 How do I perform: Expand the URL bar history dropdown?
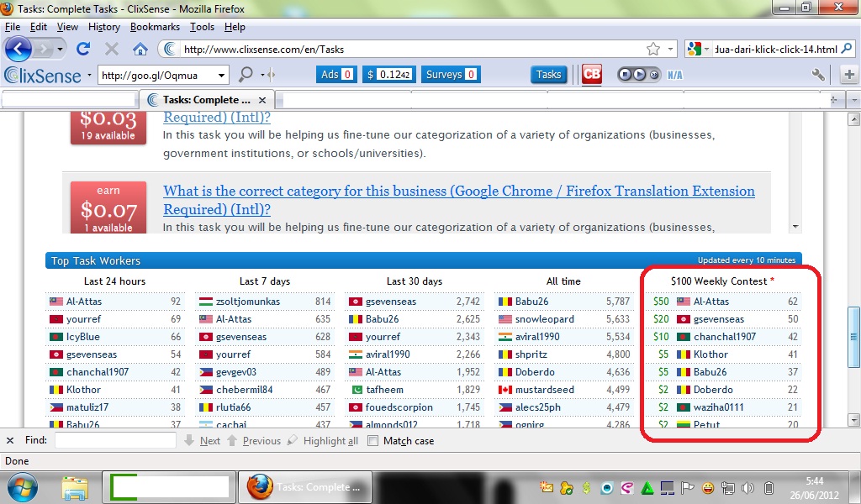tap(670, 50)
